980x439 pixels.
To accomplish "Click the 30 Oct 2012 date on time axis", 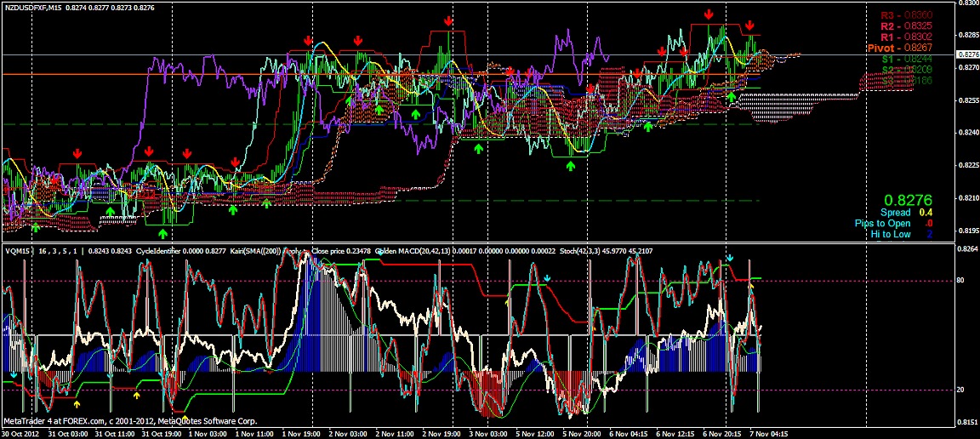I will pos(21,432).
